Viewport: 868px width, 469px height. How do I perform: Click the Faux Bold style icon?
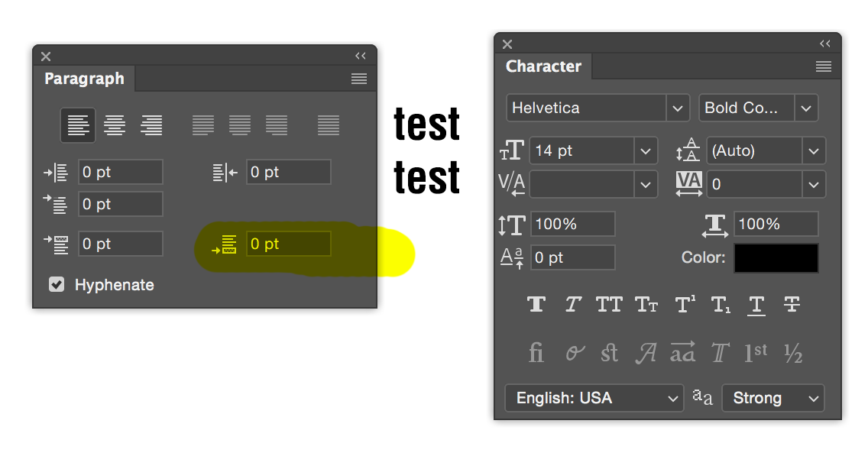[x=536, y=305]
